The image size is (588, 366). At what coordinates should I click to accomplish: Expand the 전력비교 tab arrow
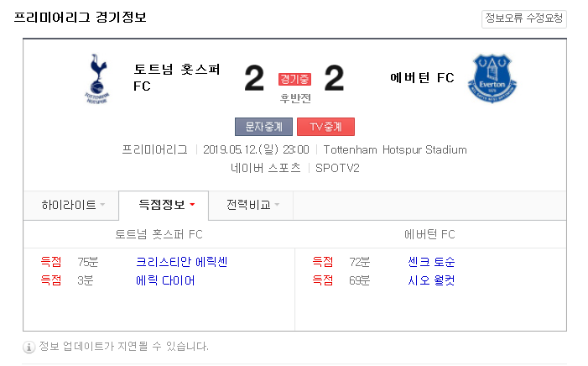[277, 205]
